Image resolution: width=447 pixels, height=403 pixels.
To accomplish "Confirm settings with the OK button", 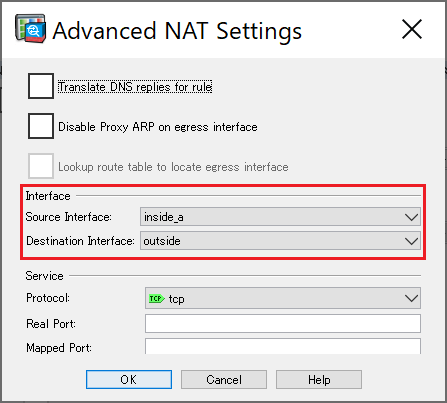I will click(129, 379).
